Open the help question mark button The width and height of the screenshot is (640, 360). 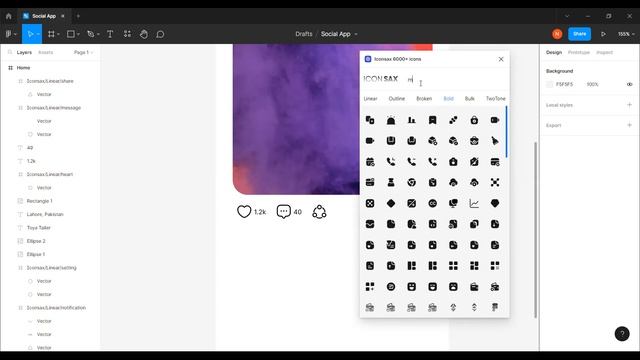click(622, 334)
